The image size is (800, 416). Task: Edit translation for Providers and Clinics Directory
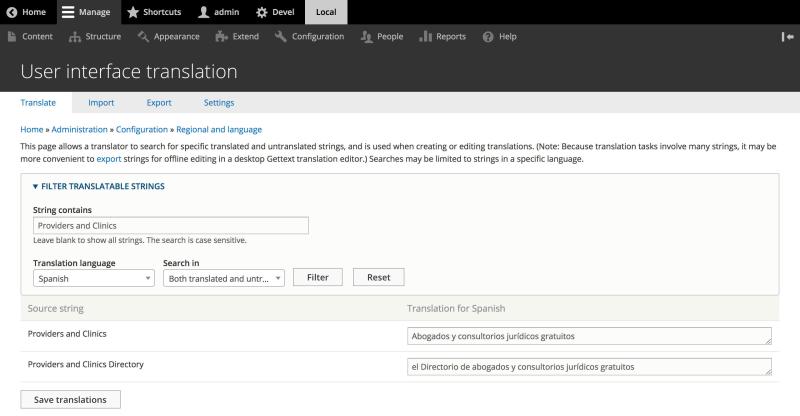point(589,366)
